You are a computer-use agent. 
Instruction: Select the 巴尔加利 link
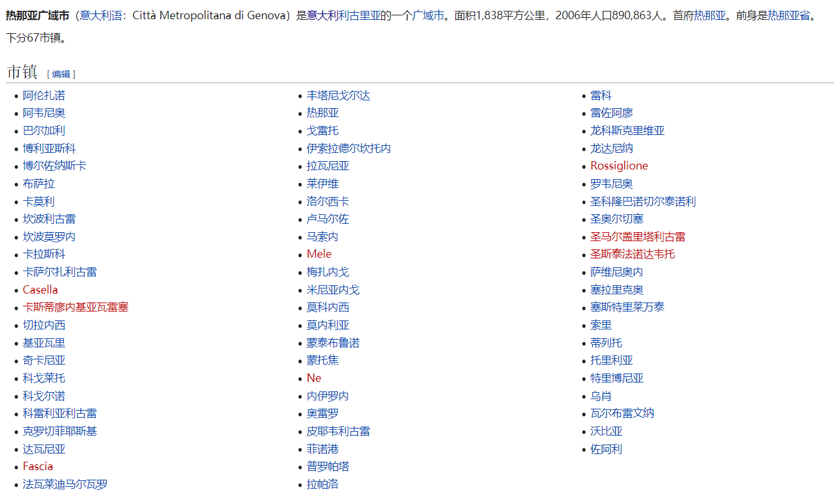pos(44,130)
